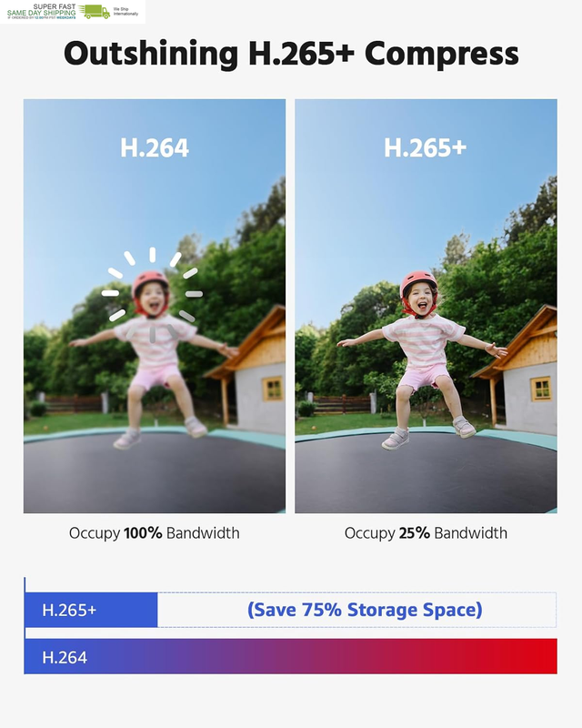The width and height of the screenshot is (582, 728).
Task: Click the yellow window in left image
Action: click(273, 389)
